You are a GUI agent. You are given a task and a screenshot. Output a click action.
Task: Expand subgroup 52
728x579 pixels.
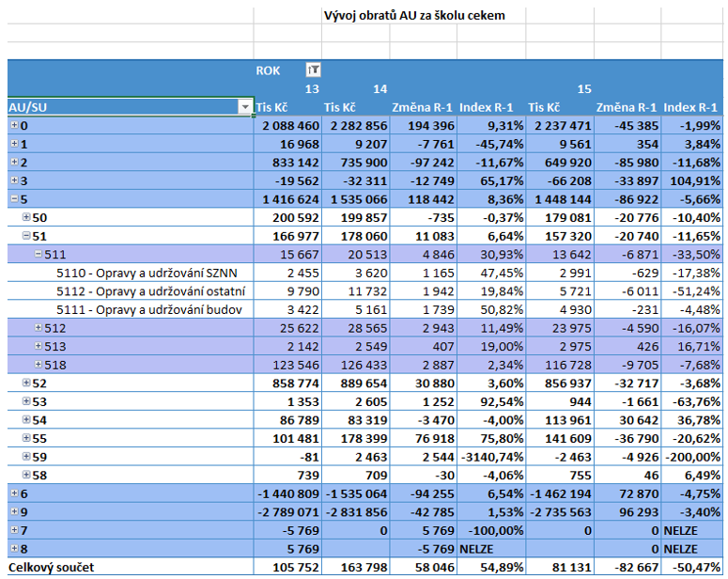[x=26, y=383]
